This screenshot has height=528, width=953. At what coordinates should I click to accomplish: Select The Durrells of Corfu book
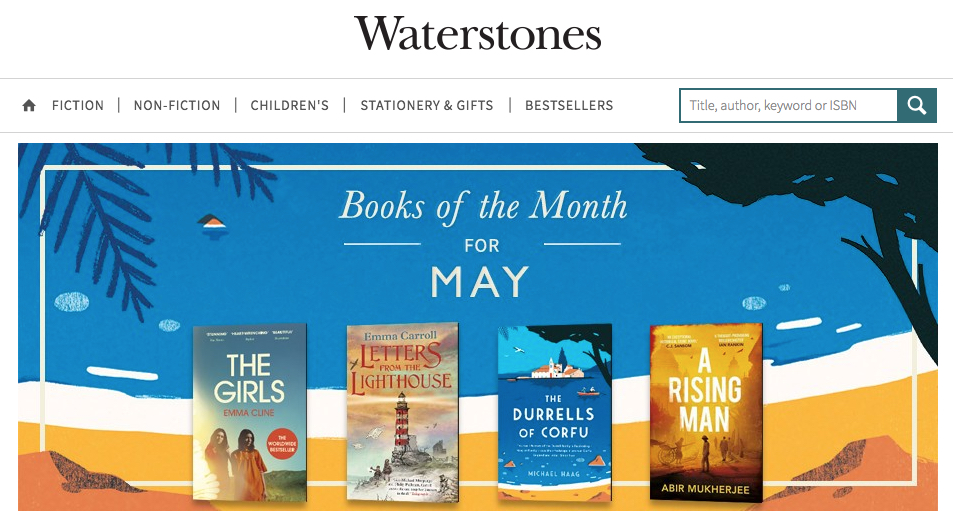tap(554, 413)
